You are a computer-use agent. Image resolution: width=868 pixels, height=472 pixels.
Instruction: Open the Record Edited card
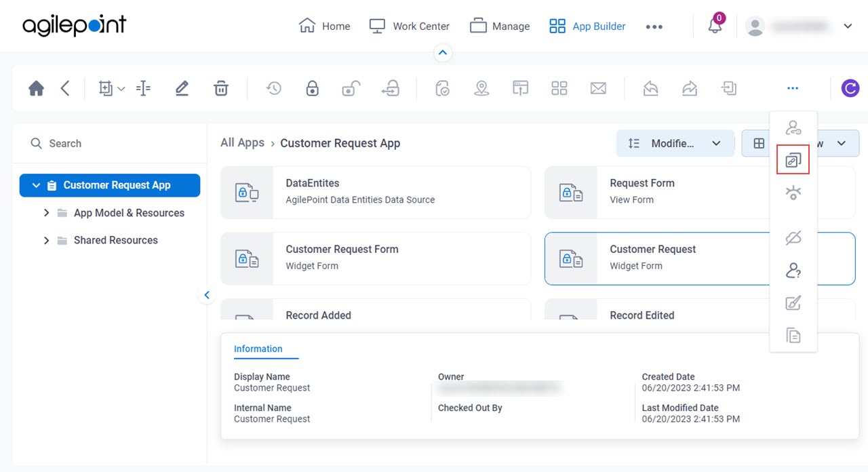coord(700,309)
